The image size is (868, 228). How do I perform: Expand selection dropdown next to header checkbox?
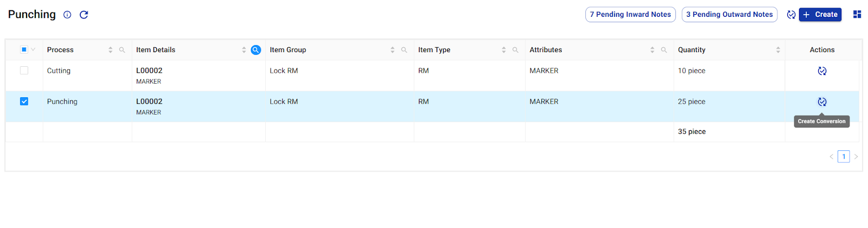(33, 49)
